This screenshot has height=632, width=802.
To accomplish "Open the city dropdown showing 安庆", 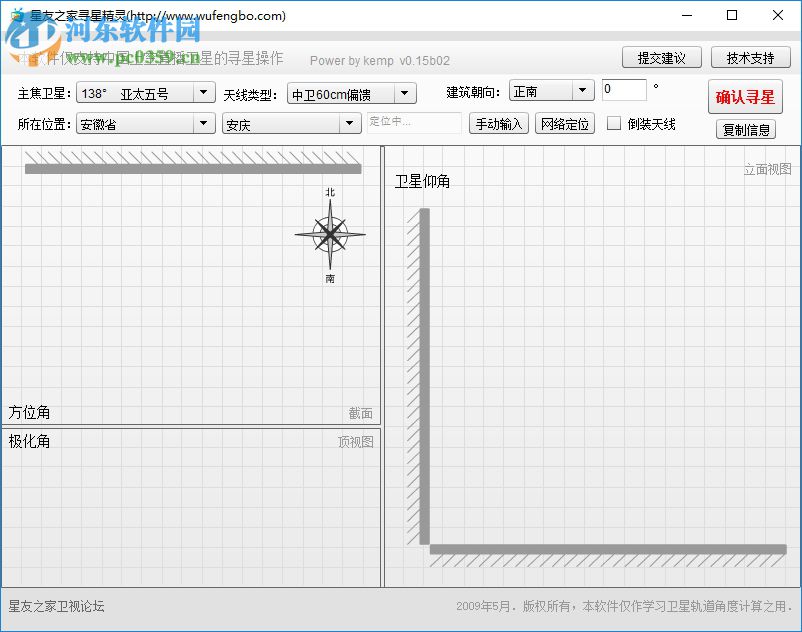I will (x=349, y=124).
